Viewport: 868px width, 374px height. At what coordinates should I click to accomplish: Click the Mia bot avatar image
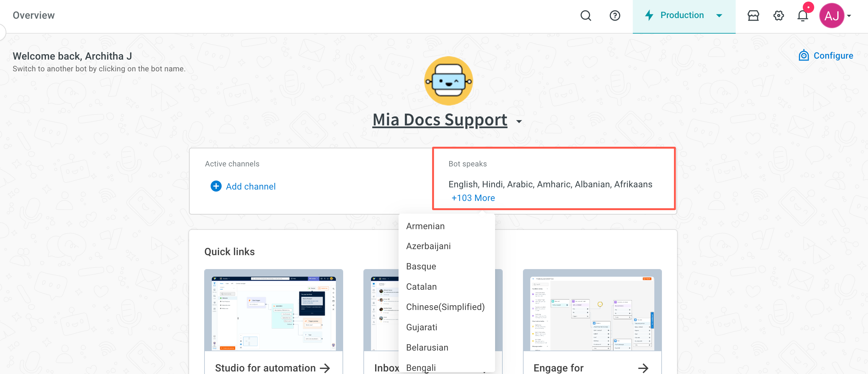(x=448, y=81)
